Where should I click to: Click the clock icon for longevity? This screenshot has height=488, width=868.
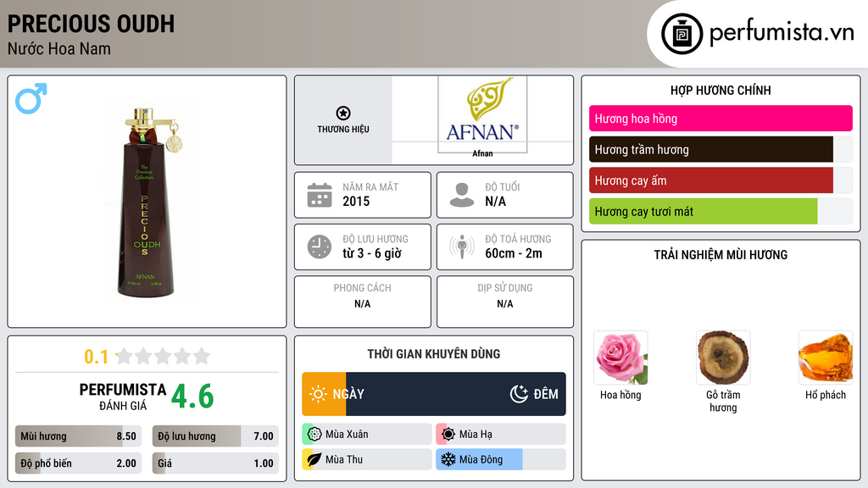click(319, 247)
